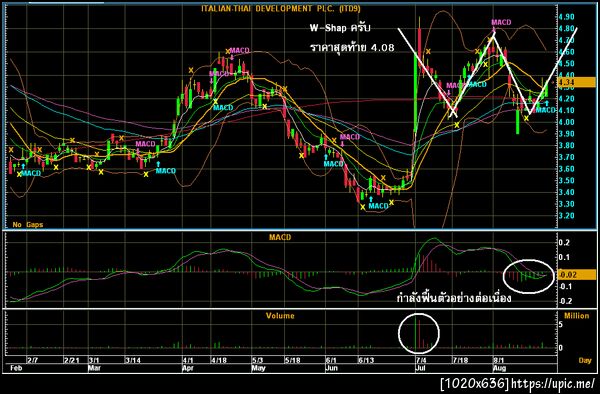Click the 5/18 date label
This screenshot has width=600, height=394.
coord(292,360)
